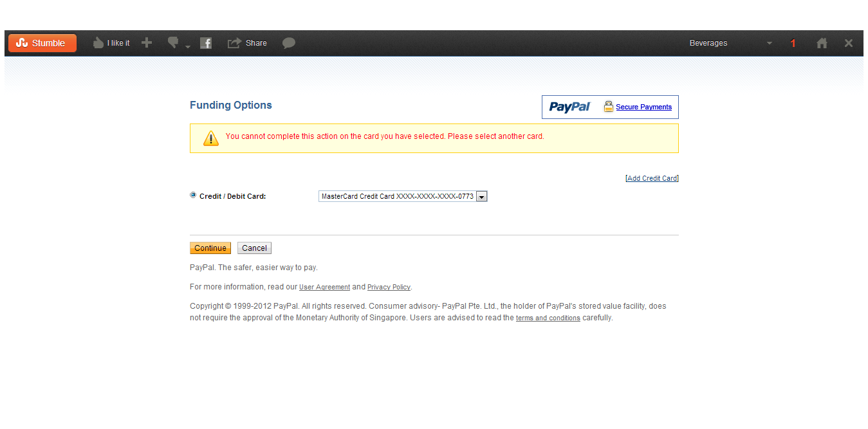This screenshot has height=429, width=868.
Task: Close the StumbleUpon toolbar with X
Action: click(x=849, y=43)
